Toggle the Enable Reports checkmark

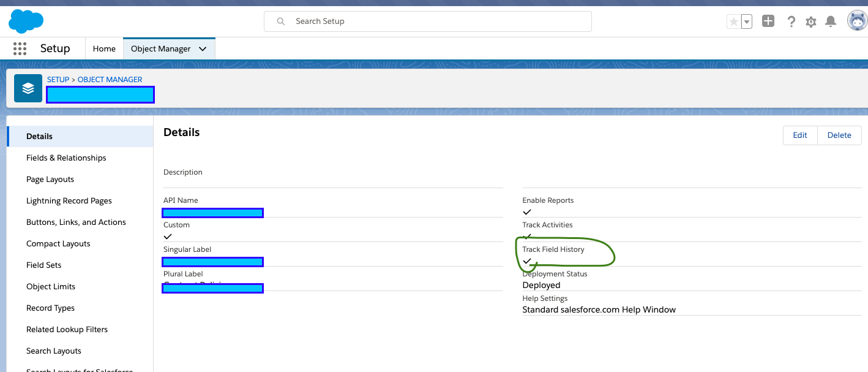pyautogui.click(x=526, y=212)
